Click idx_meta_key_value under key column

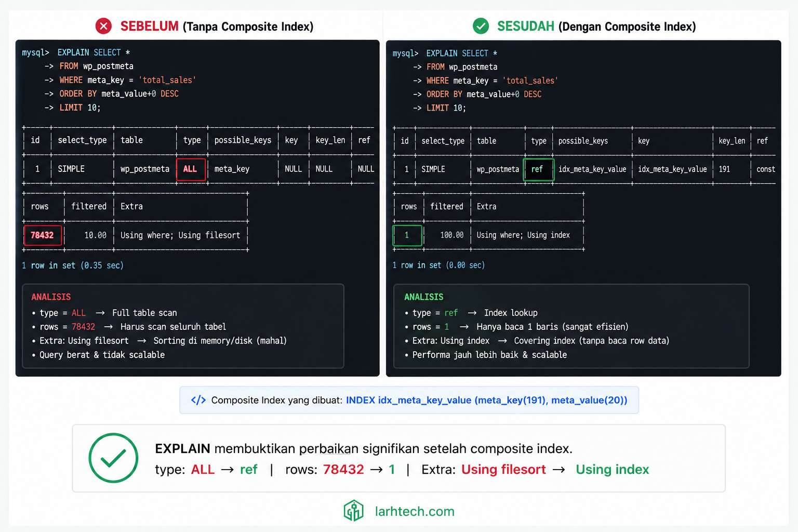(x=672, y=169)
